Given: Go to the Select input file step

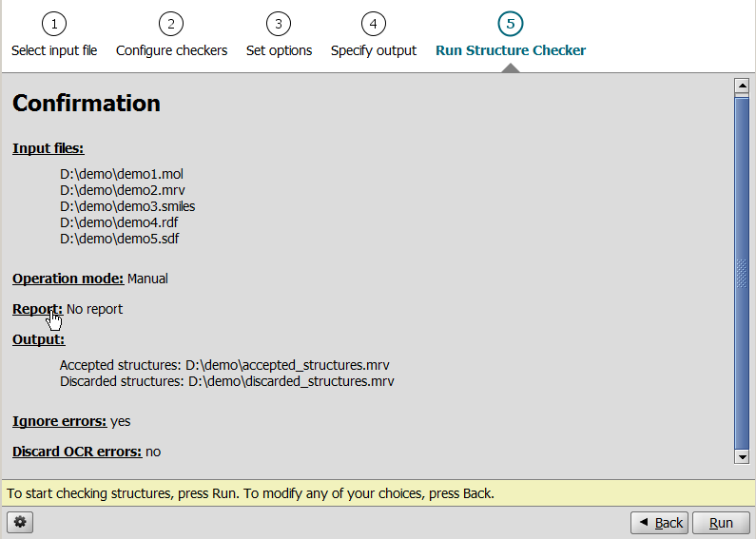Looking at the screenshot, I should pos(54,50).
